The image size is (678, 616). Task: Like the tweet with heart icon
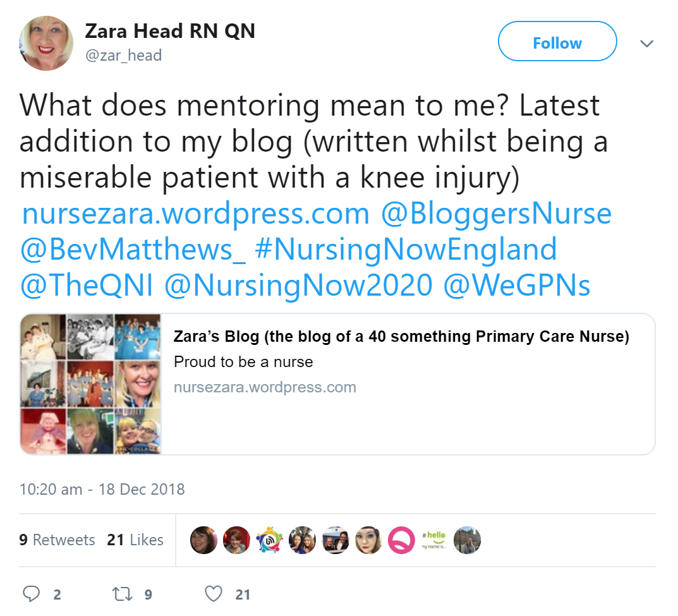point(214,594)
